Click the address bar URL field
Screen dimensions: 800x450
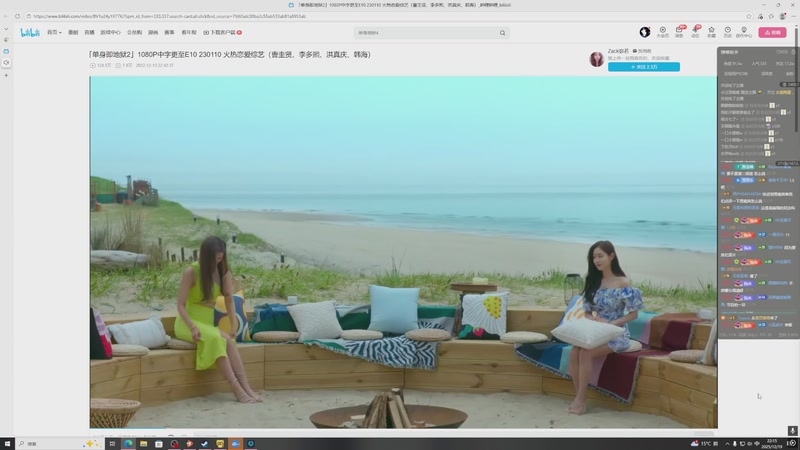coord(385,16)
